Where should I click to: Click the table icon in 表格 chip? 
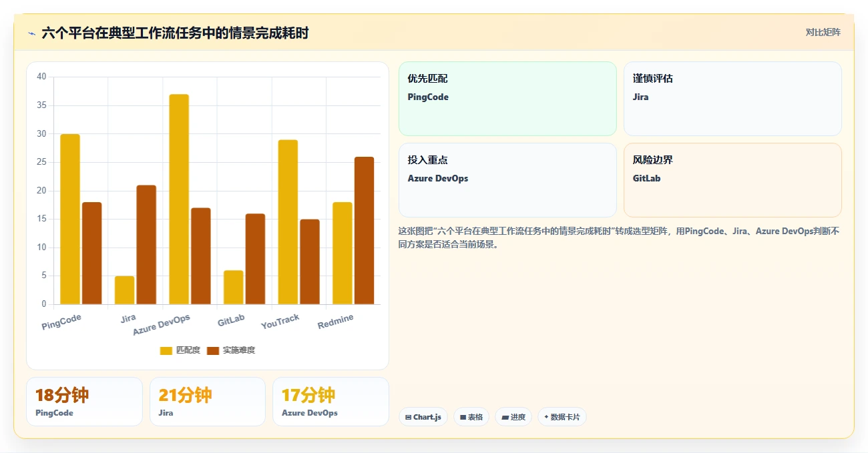point(463,417)
